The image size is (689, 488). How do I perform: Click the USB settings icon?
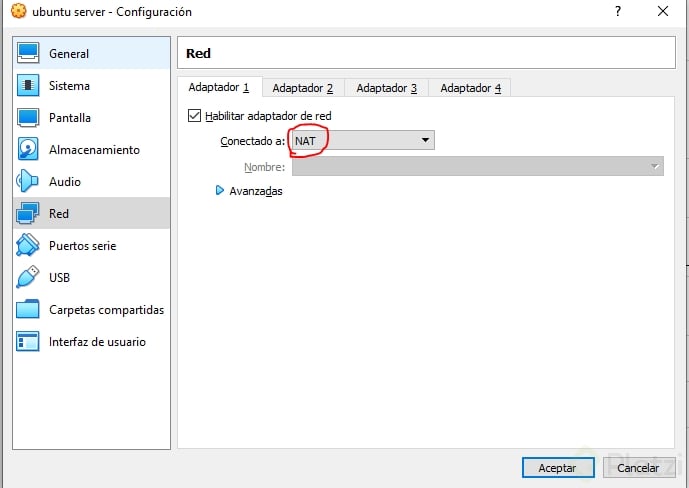click(28, 278)
